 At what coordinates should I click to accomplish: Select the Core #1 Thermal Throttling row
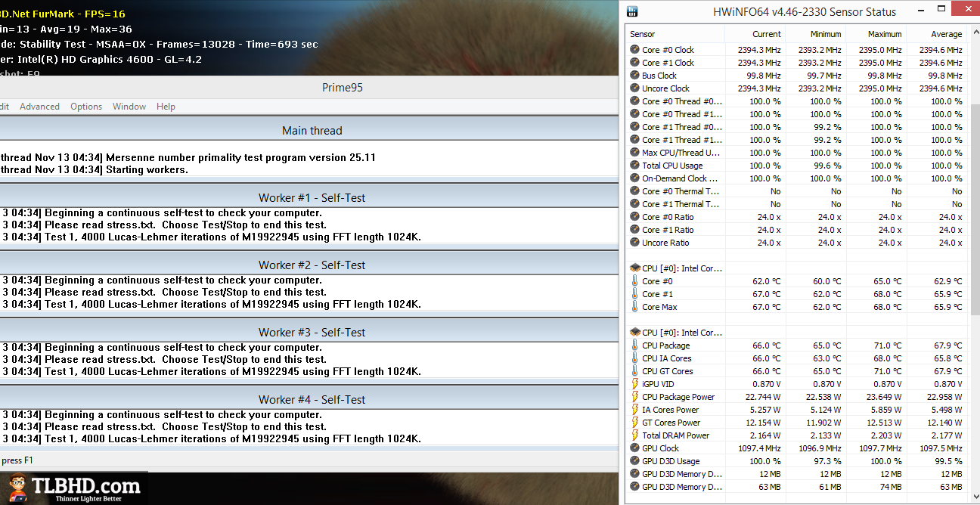(797, 204)
